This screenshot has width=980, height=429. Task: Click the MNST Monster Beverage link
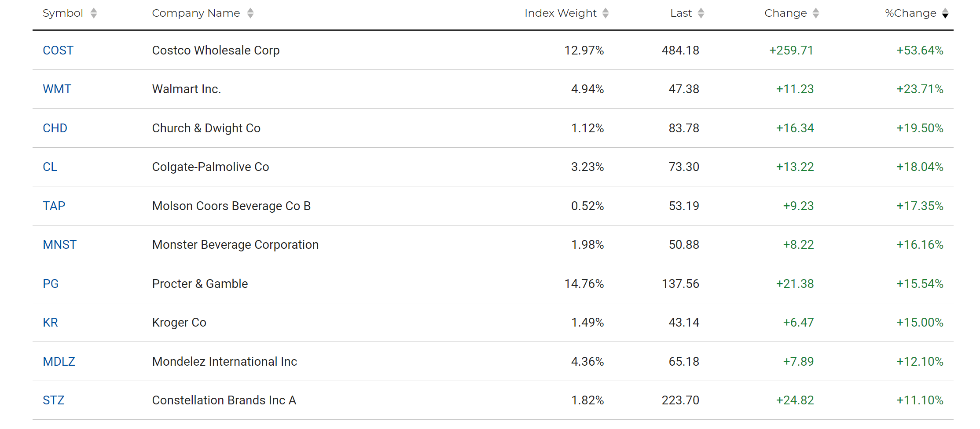coord(59,244)
